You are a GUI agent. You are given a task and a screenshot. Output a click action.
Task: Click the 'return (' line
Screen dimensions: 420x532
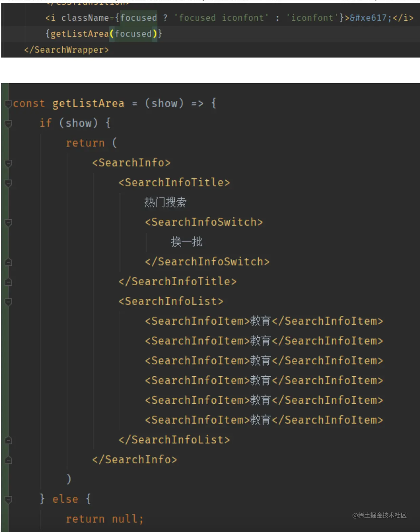[91, 143]
